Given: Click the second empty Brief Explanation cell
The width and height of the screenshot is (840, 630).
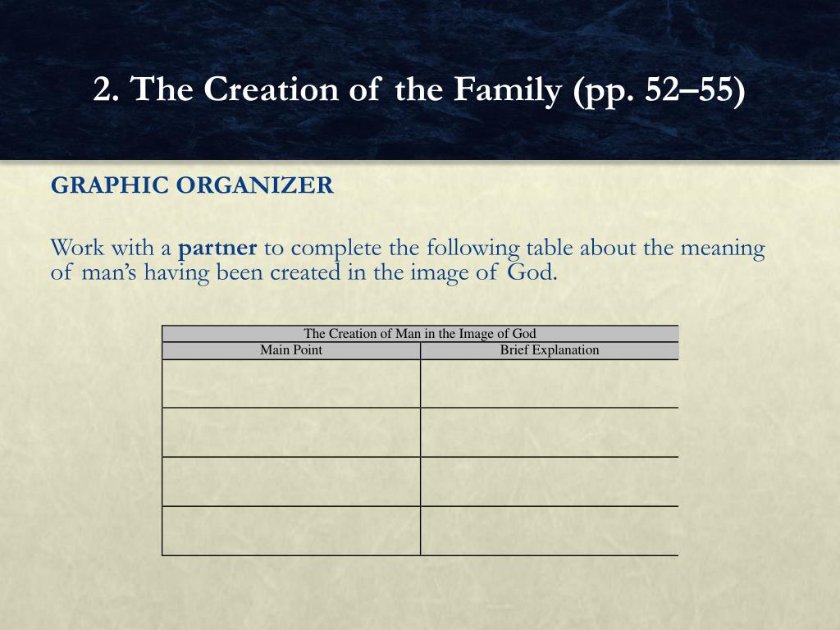Looking at the screenshot, I should (x=550, y=432).
